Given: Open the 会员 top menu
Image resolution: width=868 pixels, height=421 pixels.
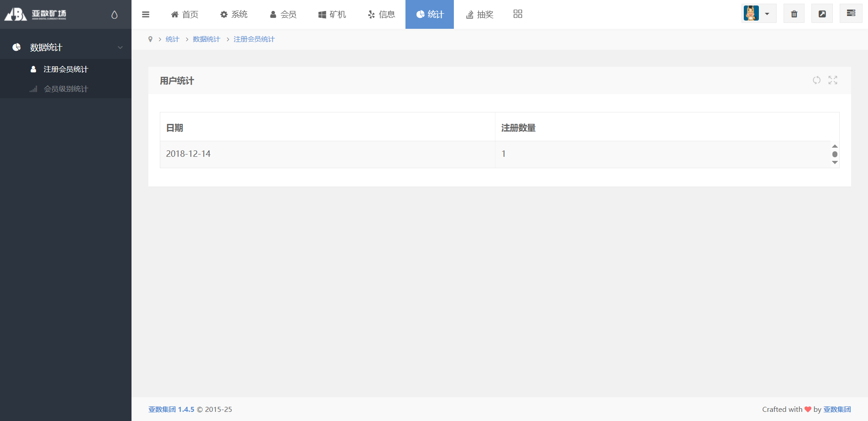Looking at the screenshot, I should [283, 15].
